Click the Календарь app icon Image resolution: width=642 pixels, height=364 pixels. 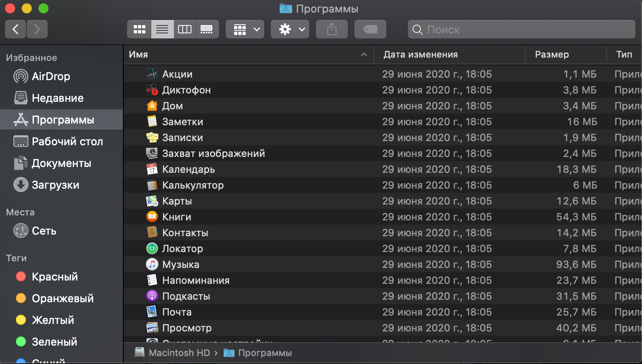coord(152,169)
